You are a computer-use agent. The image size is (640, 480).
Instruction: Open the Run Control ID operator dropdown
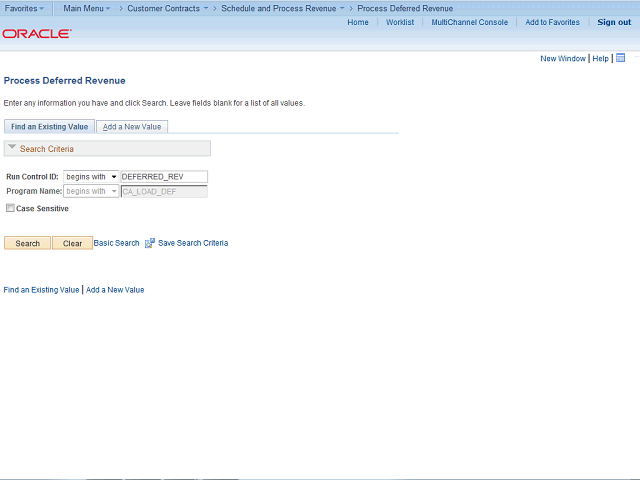point(91,177)
